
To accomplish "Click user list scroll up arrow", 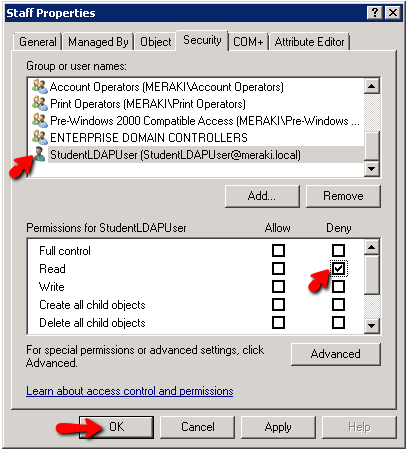I will coord(372,86).
